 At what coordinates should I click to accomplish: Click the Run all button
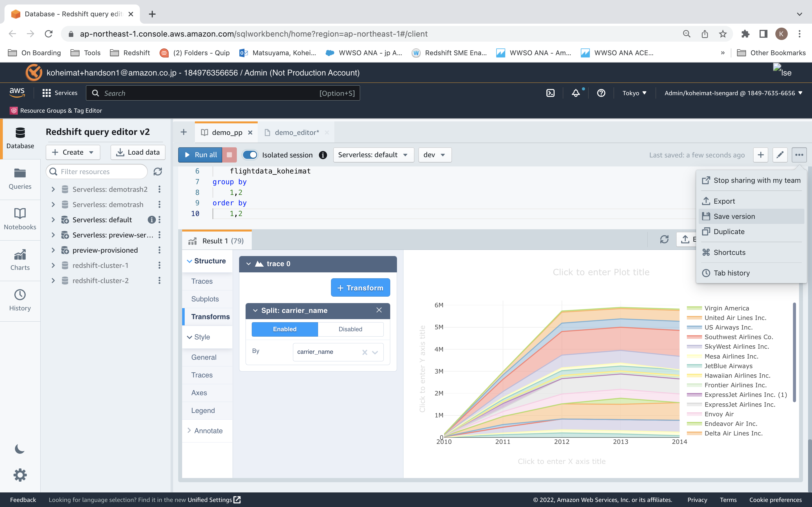coord(201,155)
